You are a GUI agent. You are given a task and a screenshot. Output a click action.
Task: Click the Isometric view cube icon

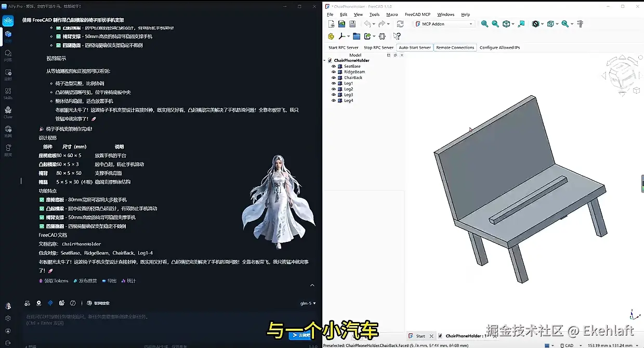point(506,24)
